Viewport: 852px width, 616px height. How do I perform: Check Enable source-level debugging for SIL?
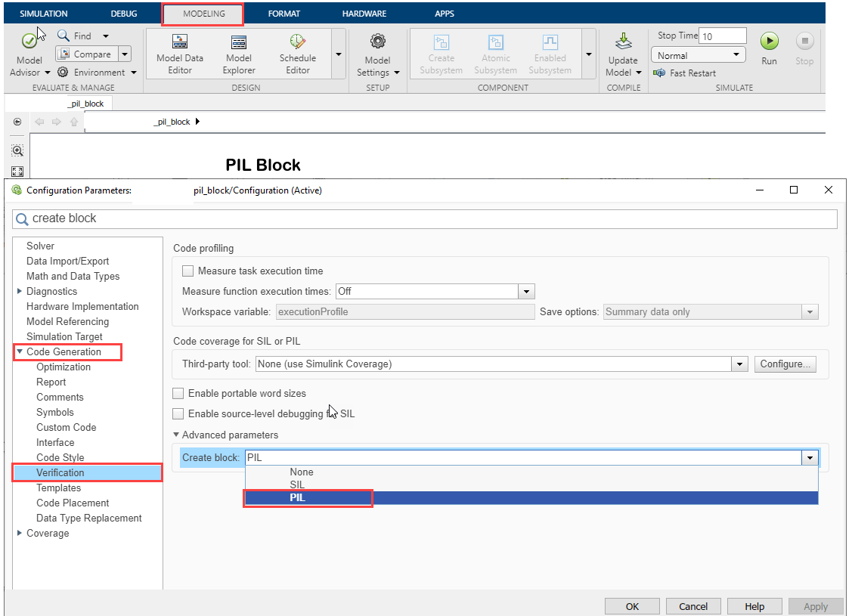tap(178, 414)
